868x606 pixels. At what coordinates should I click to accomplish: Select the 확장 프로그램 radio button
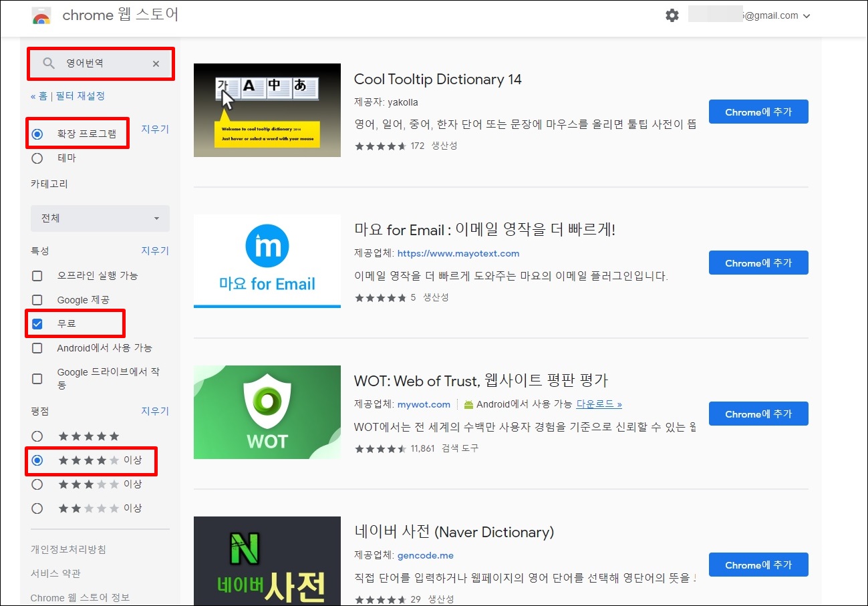(37, 134)
